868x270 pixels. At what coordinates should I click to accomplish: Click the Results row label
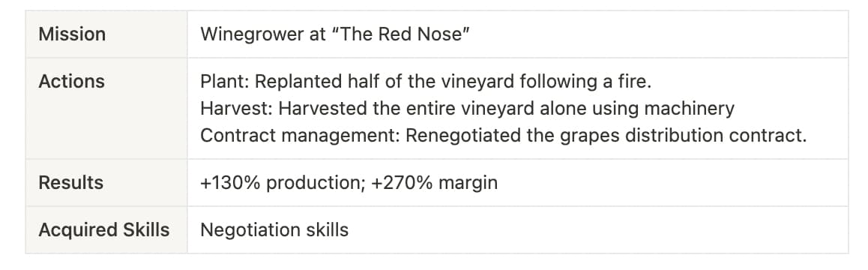click(71, 183)
